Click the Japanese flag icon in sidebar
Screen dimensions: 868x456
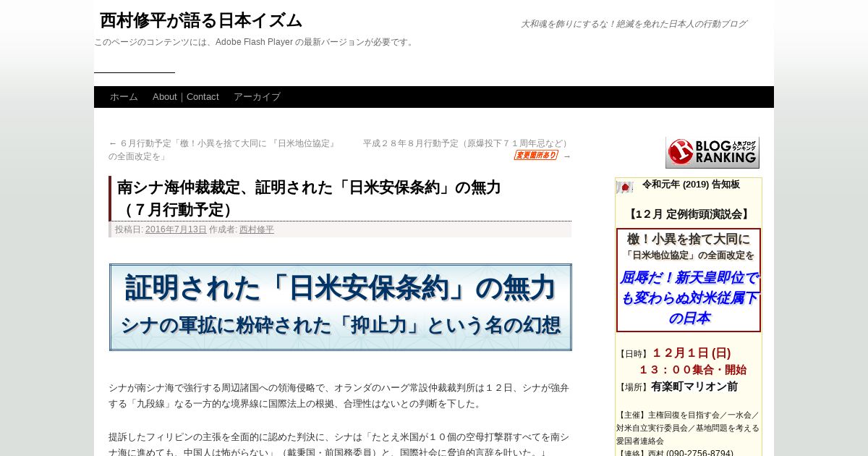[x=624, y=187]
